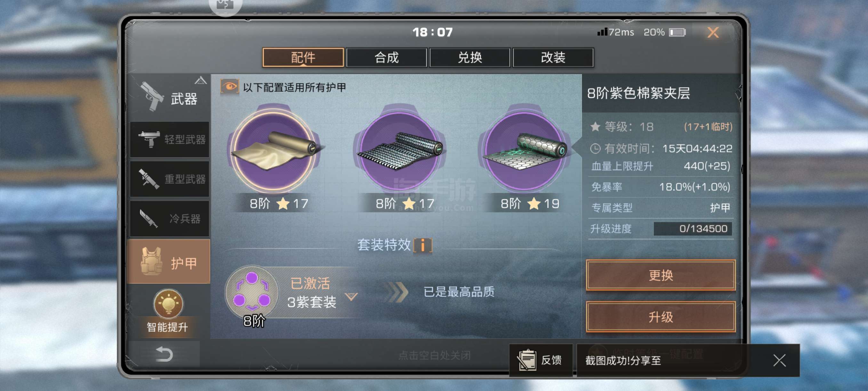Switch to the 合成 tab
The width and height of the screenshot is (868, 391).
coord(386,57)
